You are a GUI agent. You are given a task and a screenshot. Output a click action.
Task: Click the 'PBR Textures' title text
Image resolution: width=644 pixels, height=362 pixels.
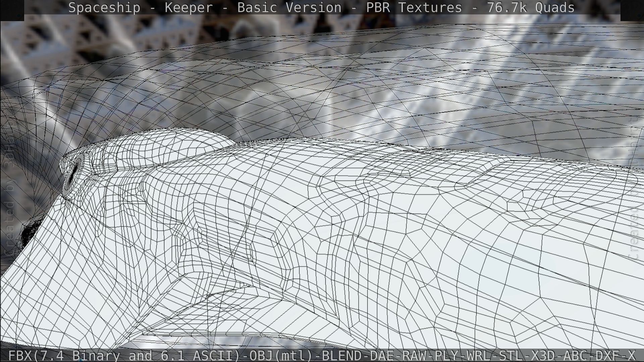(x=414, y=7)
